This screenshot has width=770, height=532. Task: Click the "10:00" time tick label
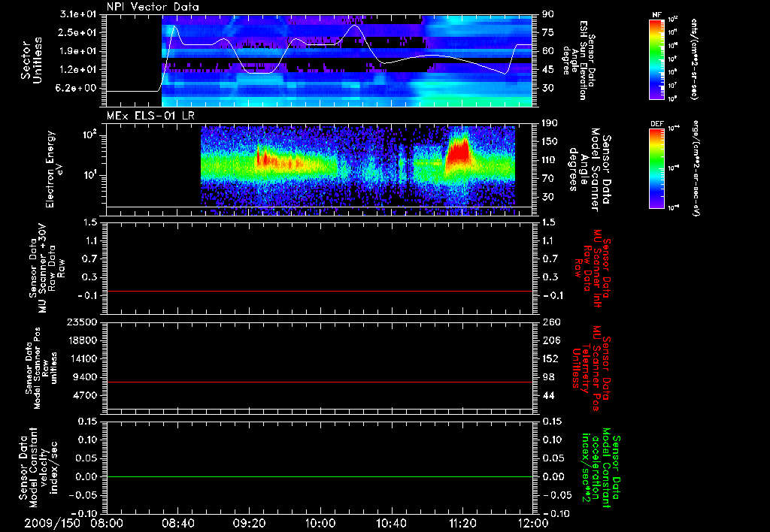(320, 523)
